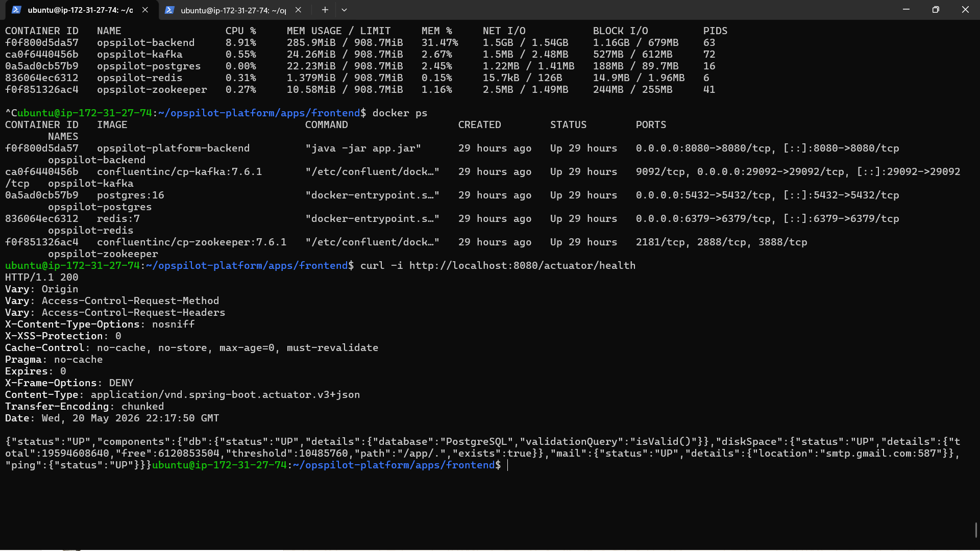Click the PIDS column header
The height and width of the screenshot is (551, 980).
click(715, 31)
